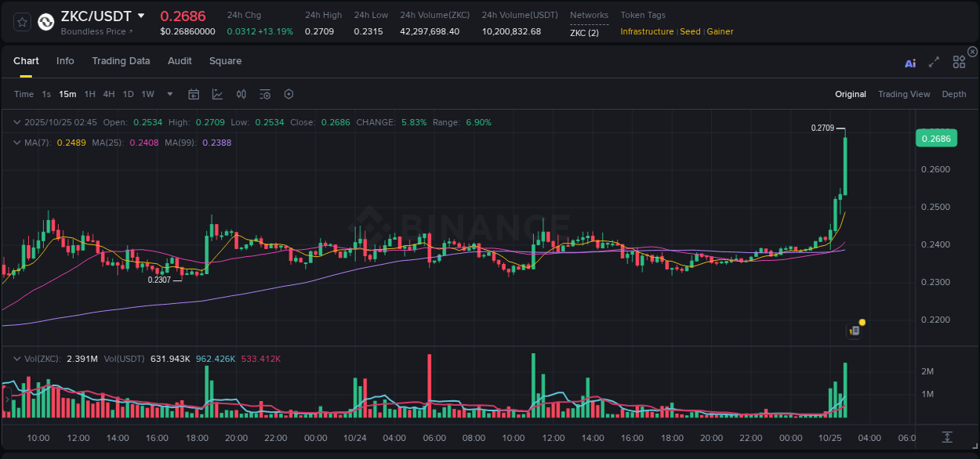Open the data panel icon on the chart
The height and width of the screenshot is (459, 980).
pyautogui.click(x=854, y=331)
